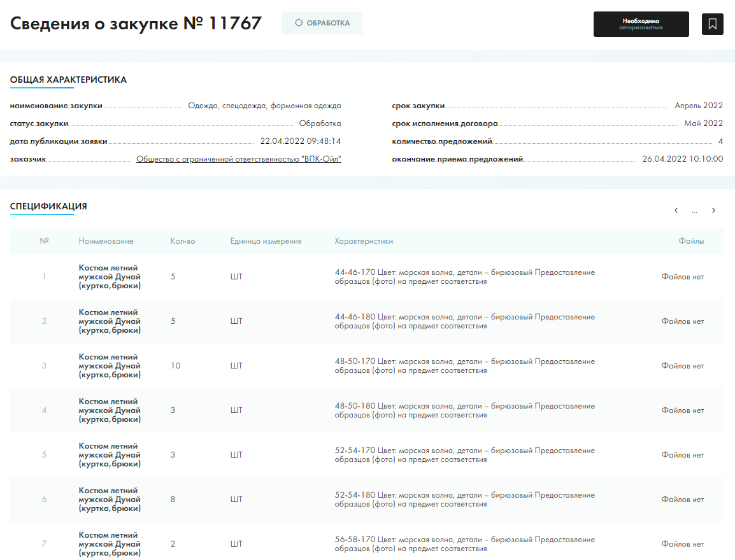The image size is (735, 560).
Task: Click characteristics text starting 44-46-170
Action: click(464, 277)
